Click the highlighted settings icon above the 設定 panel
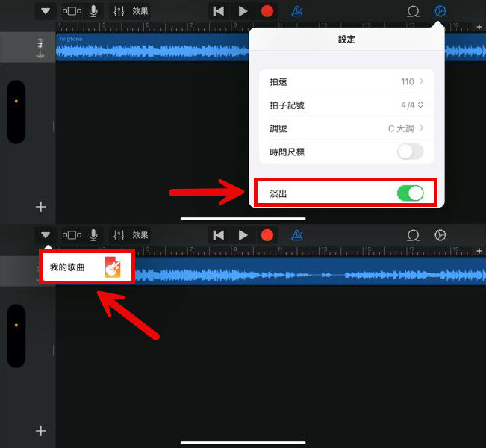This screenshot has width=486, height=448. click(x=440, y=11)
